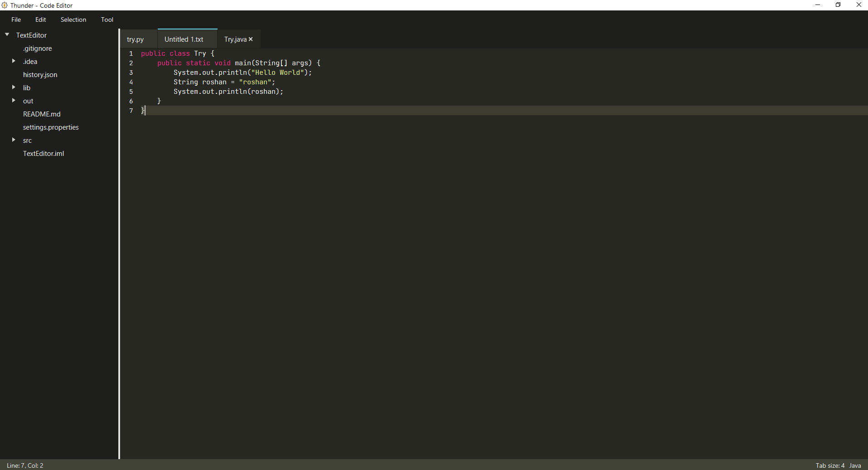Viewport: 868px width, 470px height.
Task: Expand the .idea folder
Action: tap(14, 61)
